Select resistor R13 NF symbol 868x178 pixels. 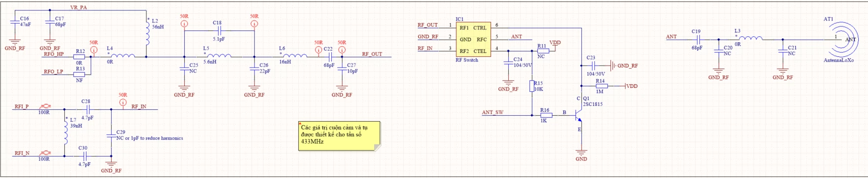click(79, 75)
